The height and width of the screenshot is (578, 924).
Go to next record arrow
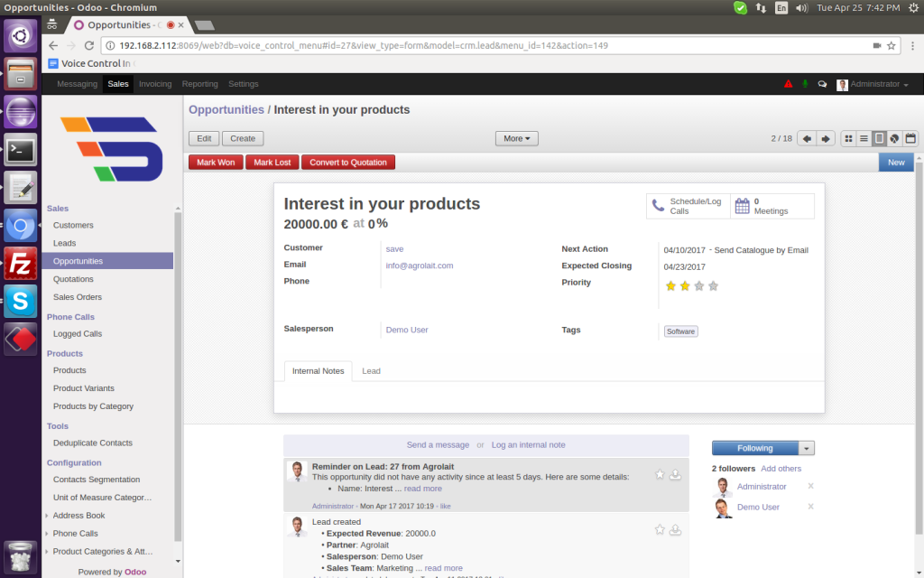(x=825, y=138)
